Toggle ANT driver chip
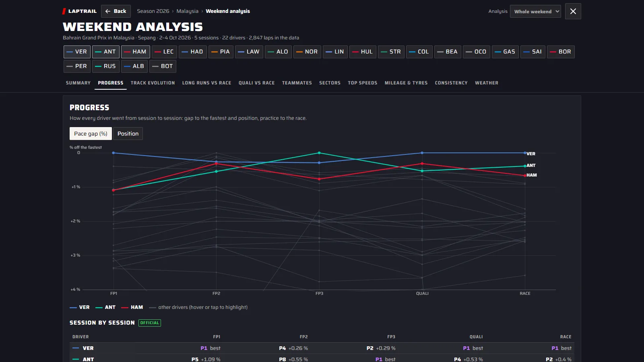The width and height of the screenshot is (644, 362). [x=106, y=51]
